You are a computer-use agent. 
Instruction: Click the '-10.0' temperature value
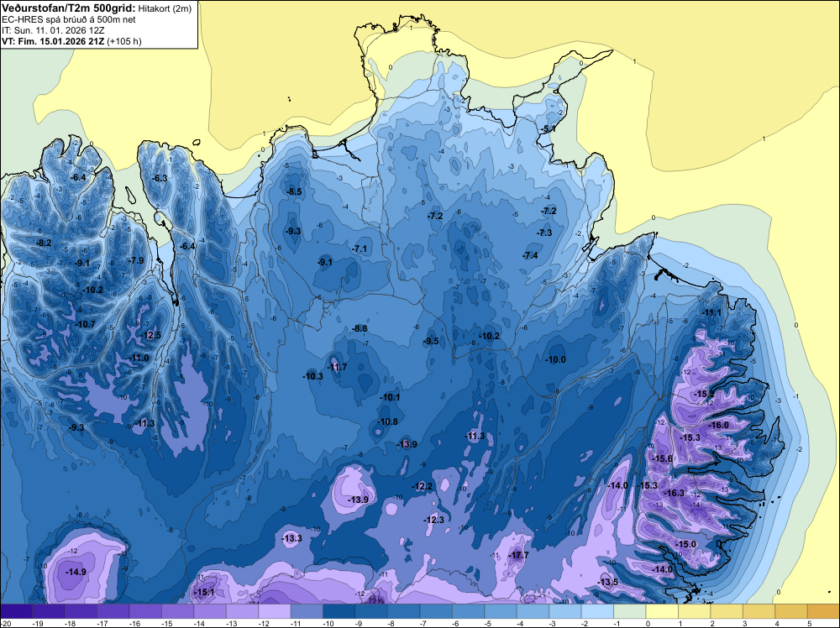coord(555,360)
